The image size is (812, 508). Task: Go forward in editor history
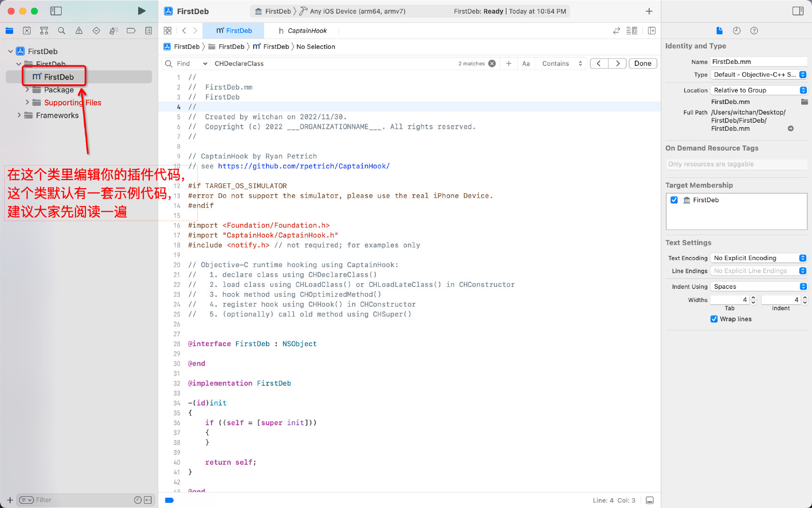(195, 31)
